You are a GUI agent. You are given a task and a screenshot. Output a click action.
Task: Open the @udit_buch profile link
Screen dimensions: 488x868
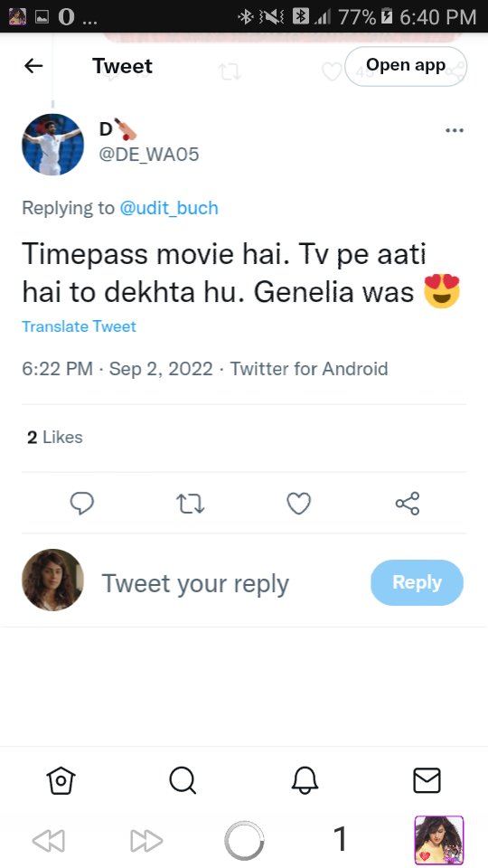pyautogui.click(x=169, y=208)
